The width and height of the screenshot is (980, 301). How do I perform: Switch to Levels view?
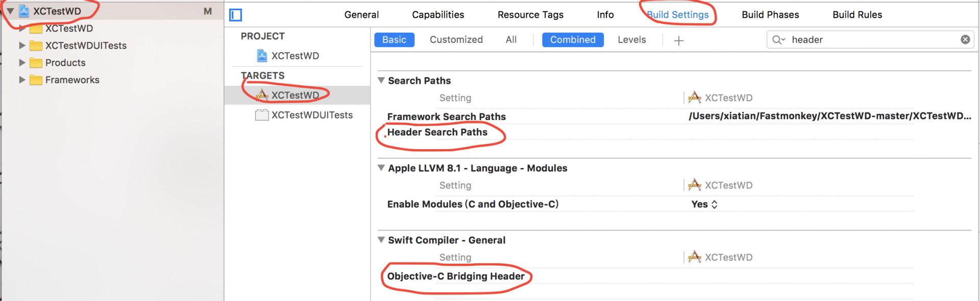click(x=631, y=40)
